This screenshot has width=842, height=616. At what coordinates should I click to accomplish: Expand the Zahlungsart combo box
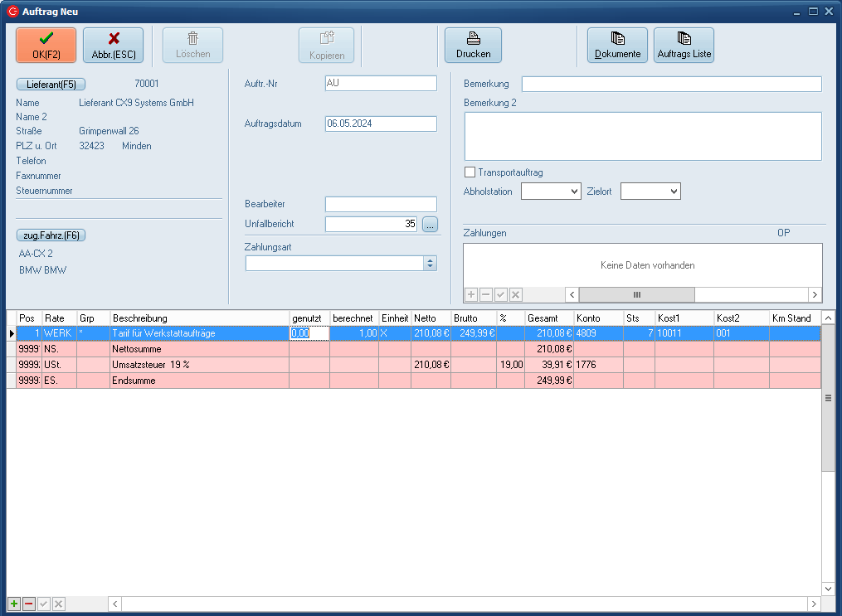(x=430, y=263)
